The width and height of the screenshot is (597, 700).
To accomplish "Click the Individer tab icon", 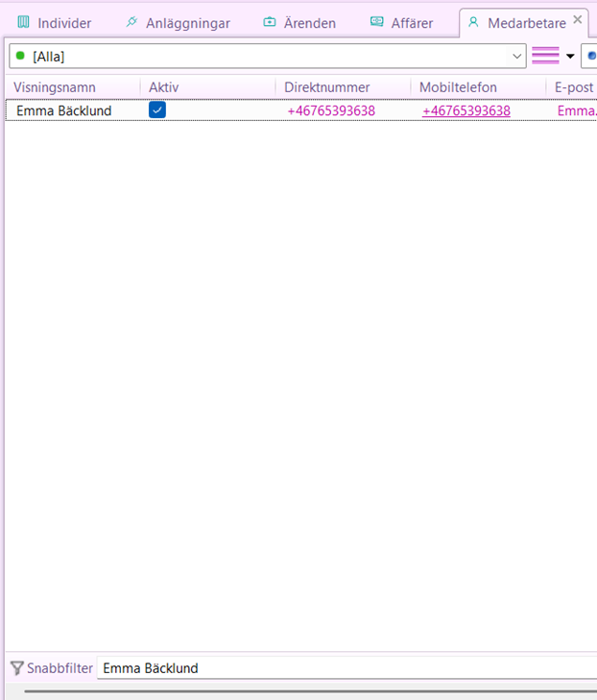I will [23, 22].
